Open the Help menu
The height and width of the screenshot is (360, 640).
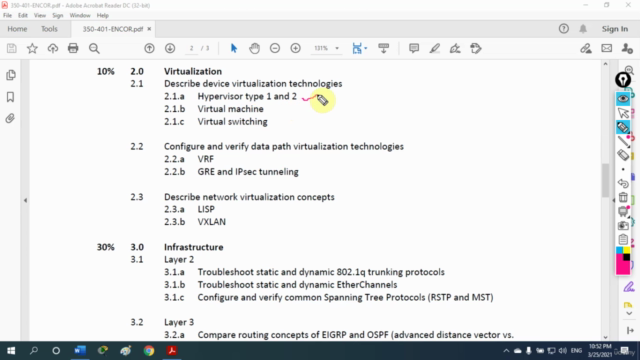[102, 16]
